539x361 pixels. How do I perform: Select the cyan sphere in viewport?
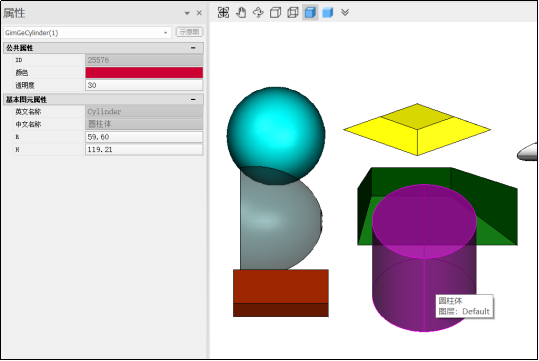pyautogui.click(x=276, y=134)
